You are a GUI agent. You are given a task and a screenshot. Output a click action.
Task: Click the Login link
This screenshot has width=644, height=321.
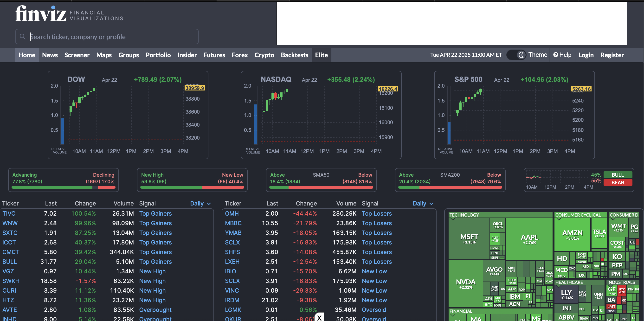tap(586, 55)
